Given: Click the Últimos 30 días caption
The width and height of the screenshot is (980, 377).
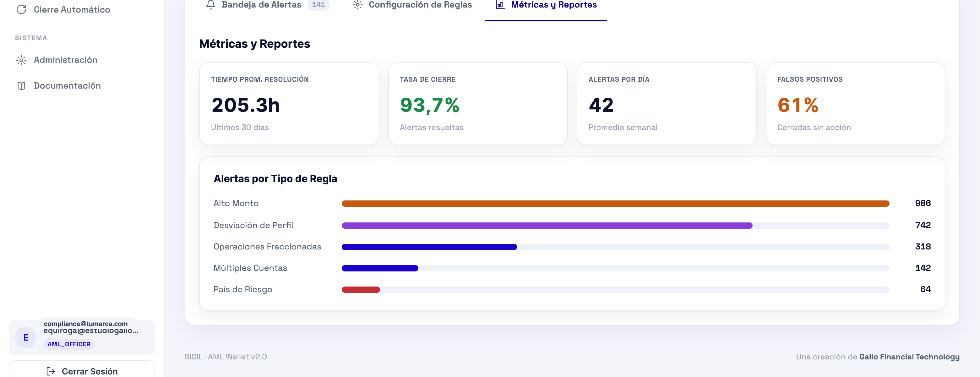Looking at the screenshot, I should [240, 128].
